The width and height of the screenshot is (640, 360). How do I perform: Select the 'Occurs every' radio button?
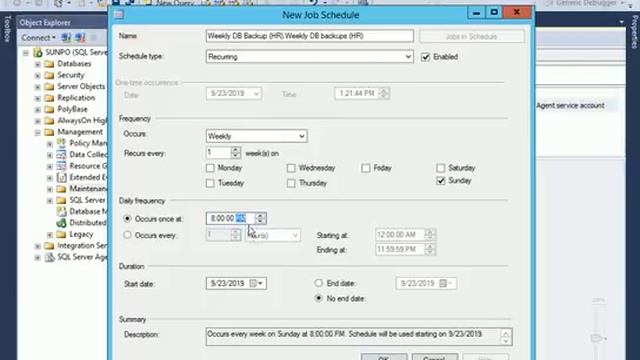[x=127, y=235]
